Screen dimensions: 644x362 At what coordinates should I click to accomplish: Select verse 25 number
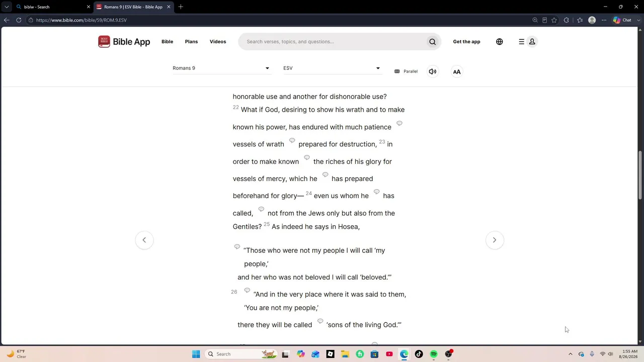point(267,224)
